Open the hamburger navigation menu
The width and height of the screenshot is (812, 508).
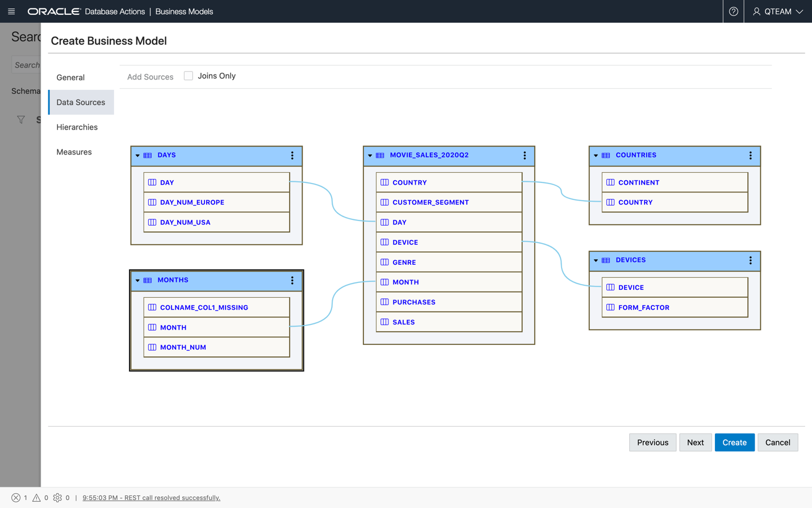[x=11, y=11]
